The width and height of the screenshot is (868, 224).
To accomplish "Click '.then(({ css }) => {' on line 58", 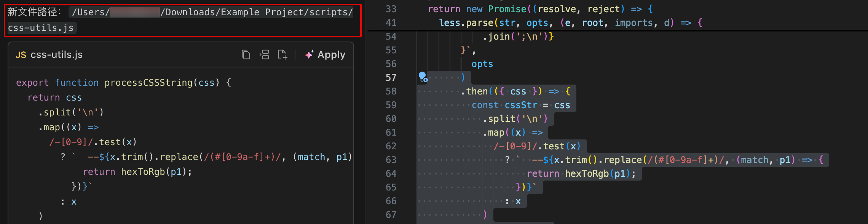I will point(515,91).
